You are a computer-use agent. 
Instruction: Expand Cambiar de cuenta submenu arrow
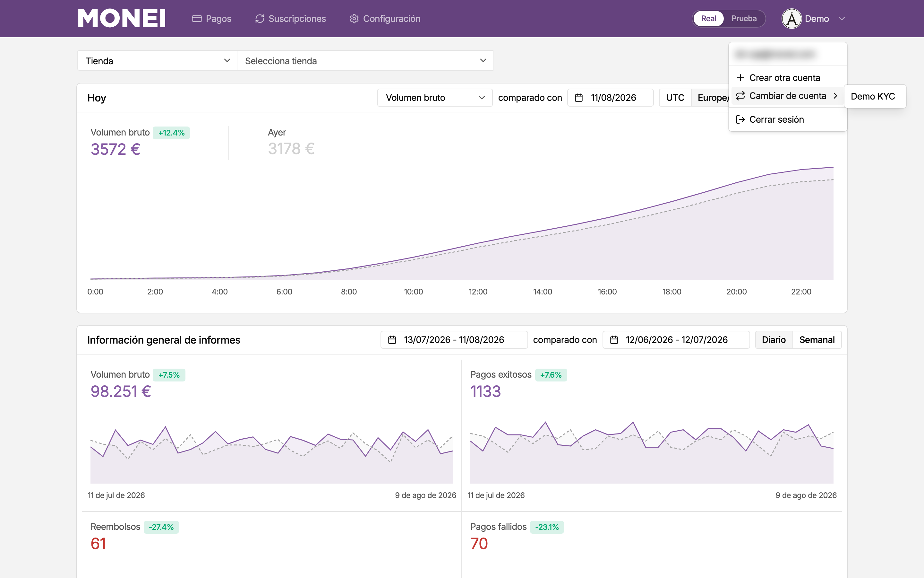835,96
